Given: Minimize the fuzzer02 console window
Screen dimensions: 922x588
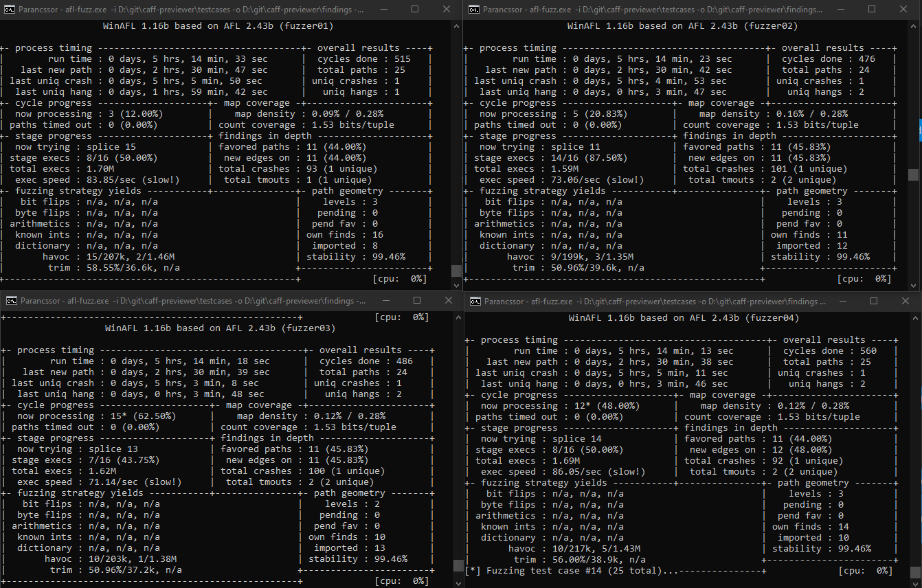Looking at the screenshot, I should [840, 9].
